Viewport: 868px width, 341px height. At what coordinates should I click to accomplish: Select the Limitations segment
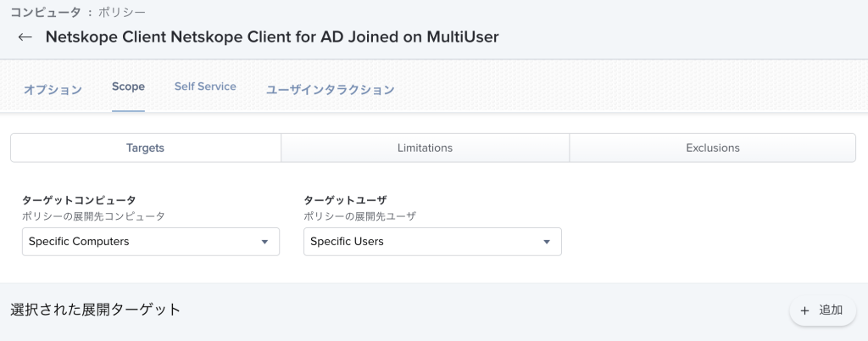(x=426, y=148)
